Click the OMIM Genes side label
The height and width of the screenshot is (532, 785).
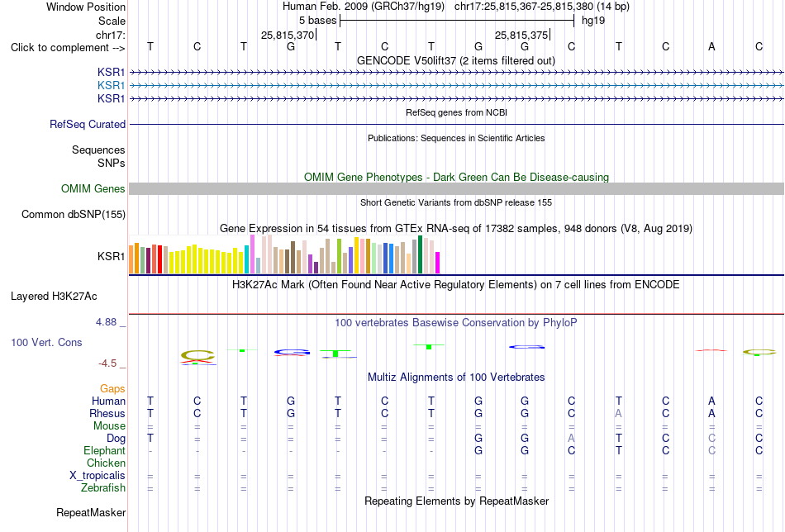pos(93,188)
